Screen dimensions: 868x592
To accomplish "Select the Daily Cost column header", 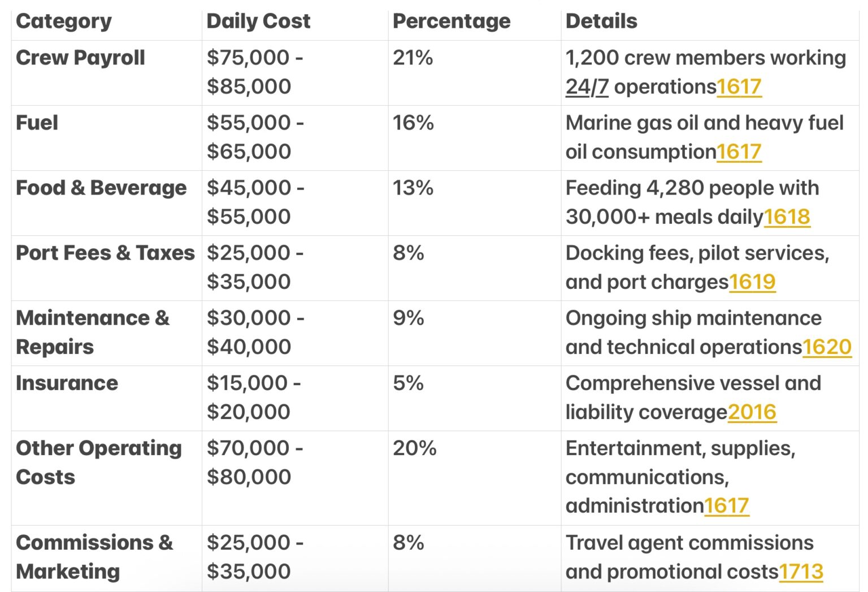I will (x=258, y=21).
